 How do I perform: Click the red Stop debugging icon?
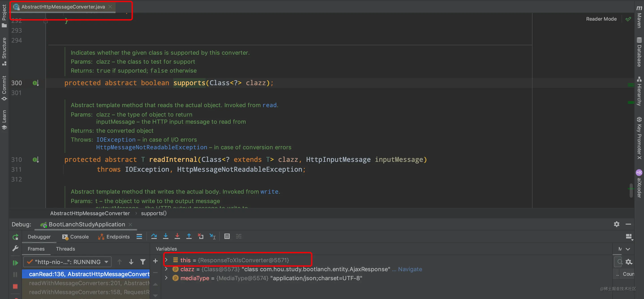coord(15,286)
